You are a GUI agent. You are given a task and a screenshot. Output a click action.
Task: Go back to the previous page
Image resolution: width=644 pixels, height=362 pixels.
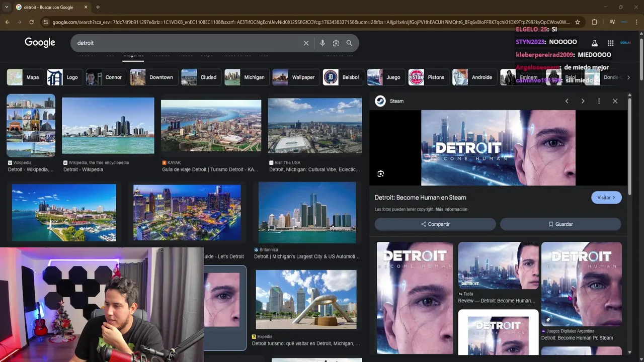pos(7,22)
